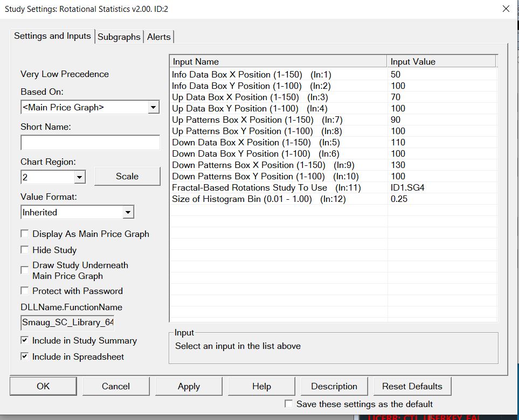Enable Protect with Password
This screenshot has width=519, height=420.
(x=24, y=291)
